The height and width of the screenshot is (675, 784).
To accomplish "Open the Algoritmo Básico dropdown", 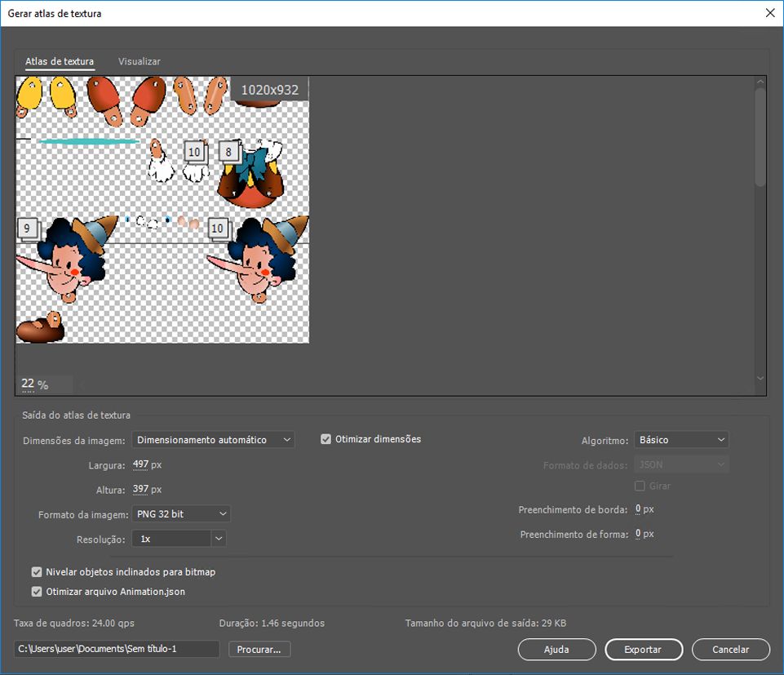I will [x=681, y=440].
